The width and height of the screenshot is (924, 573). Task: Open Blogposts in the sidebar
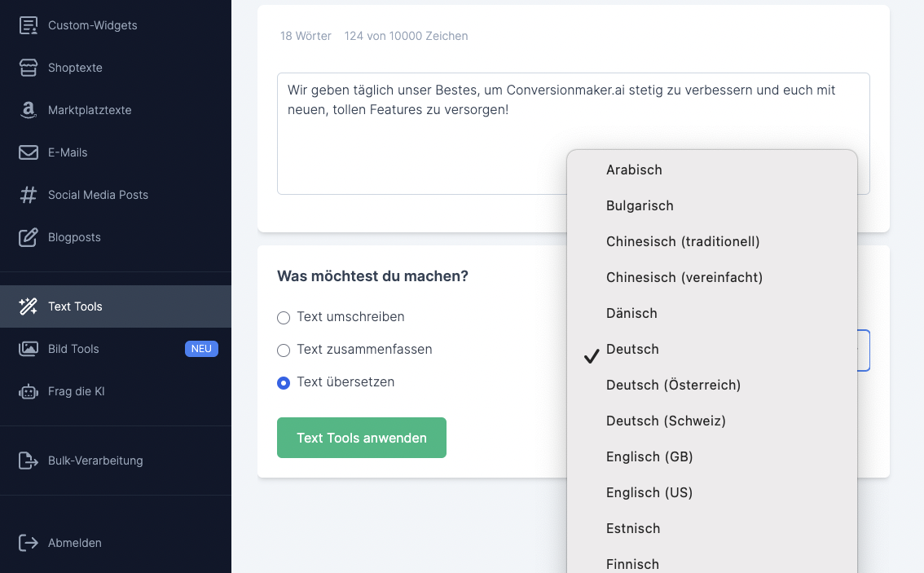click(x=116, y=237)
